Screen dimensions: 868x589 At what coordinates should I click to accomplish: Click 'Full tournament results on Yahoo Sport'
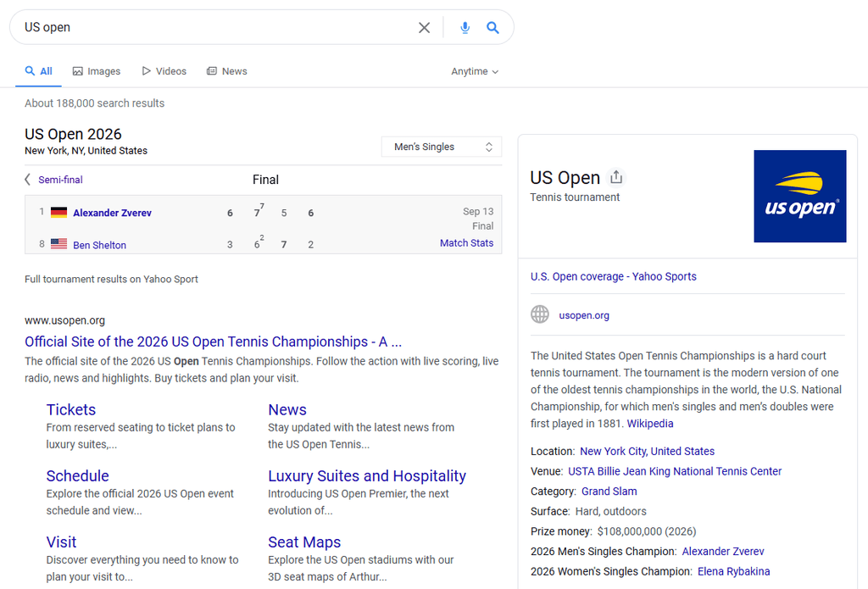(x=111, y=279)
